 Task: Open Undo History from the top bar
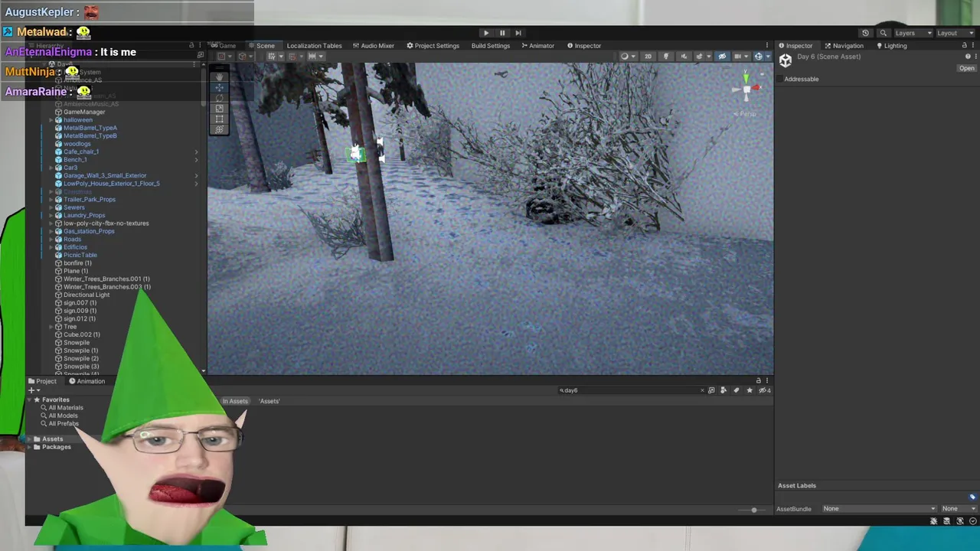tap(865, 33)
